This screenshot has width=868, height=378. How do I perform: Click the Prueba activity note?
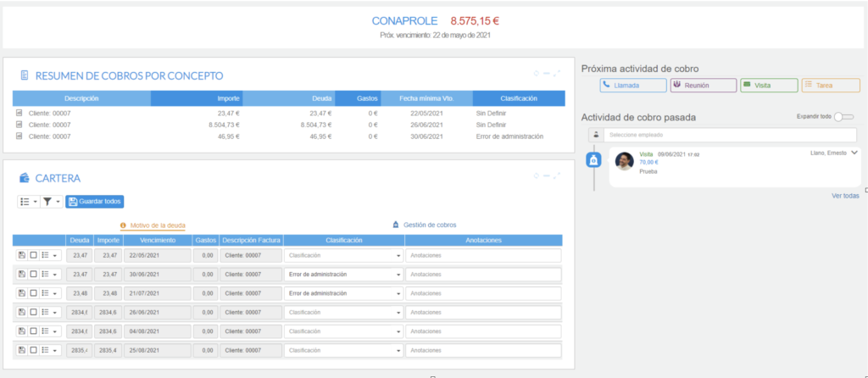point(648,171)
